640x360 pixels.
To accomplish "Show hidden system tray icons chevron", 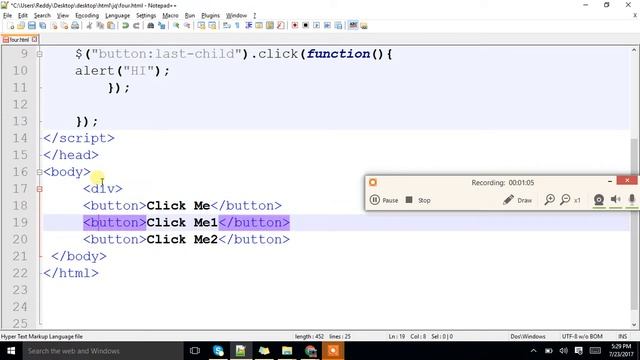I will point(533,351).
